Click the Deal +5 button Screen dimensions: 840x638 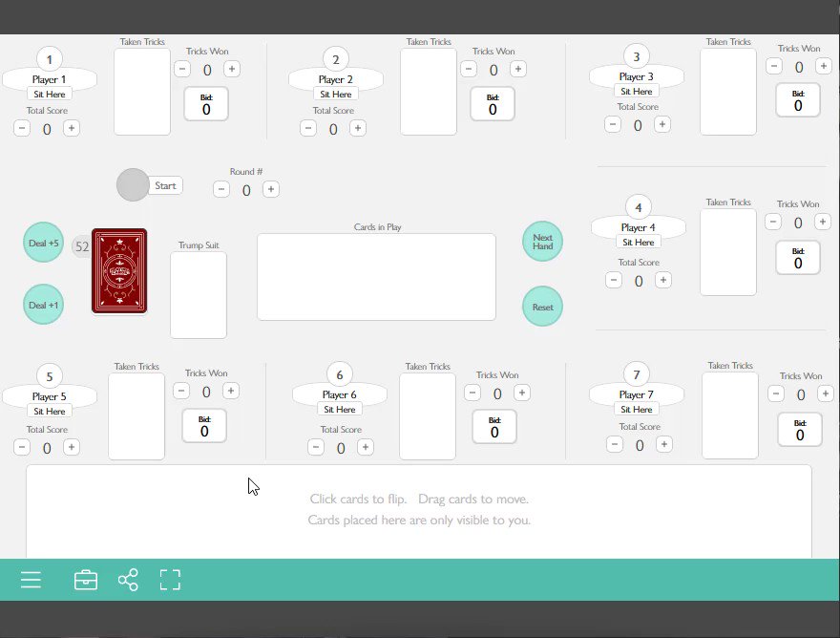[43, 243]
